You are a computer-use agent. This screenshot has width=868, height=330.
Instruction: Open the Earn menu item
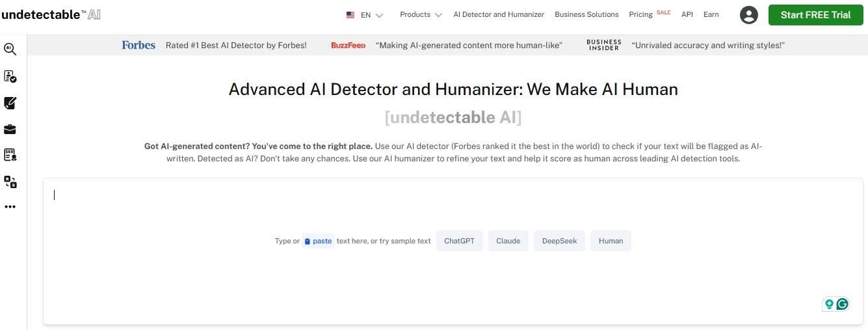(x=711, y=14)
